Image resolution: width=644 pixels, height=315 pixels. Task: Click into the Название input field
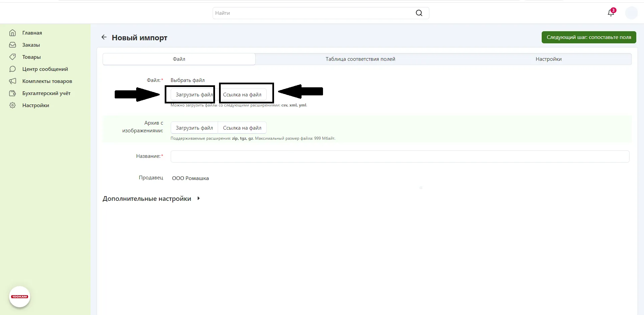click(399, 156)
